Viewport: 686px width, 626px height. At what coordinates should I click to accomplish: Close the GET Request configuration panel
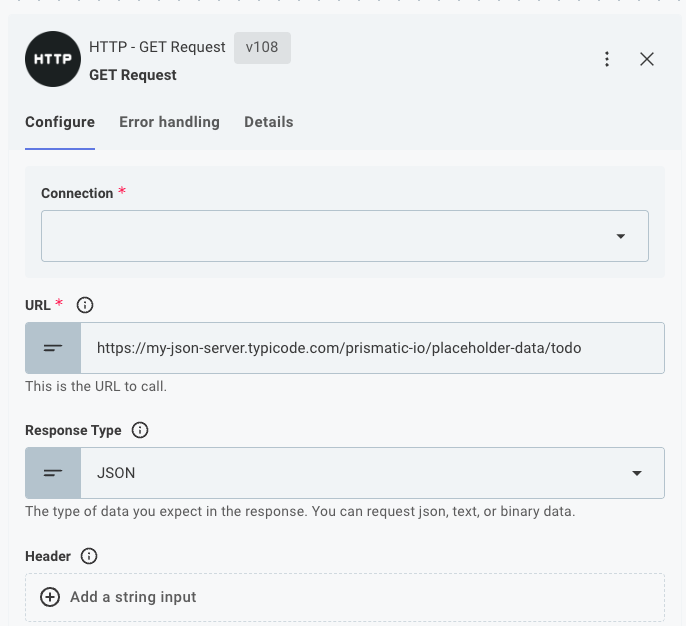647,59
